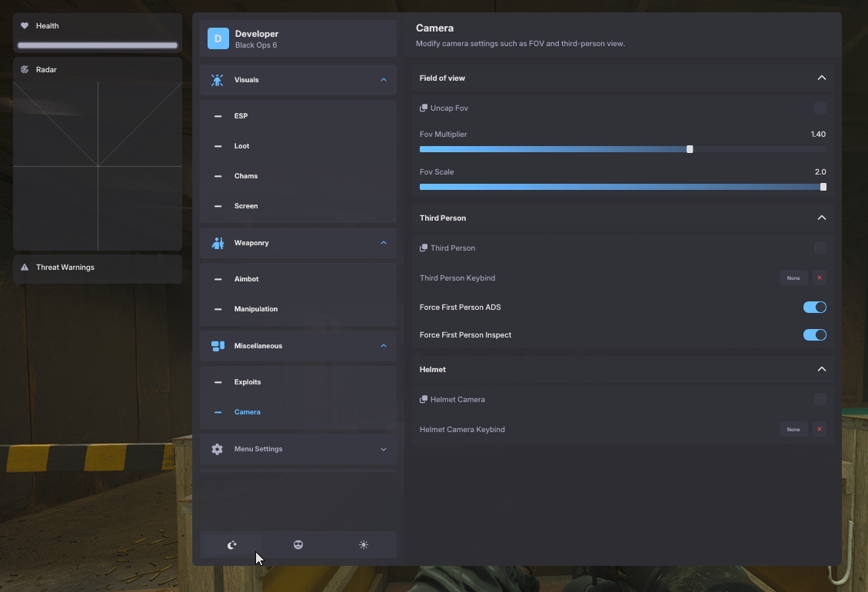Turn off Force First Person ADS toggle
The width and height of the screenshot is (868, 592).
(x=814, y=308)
